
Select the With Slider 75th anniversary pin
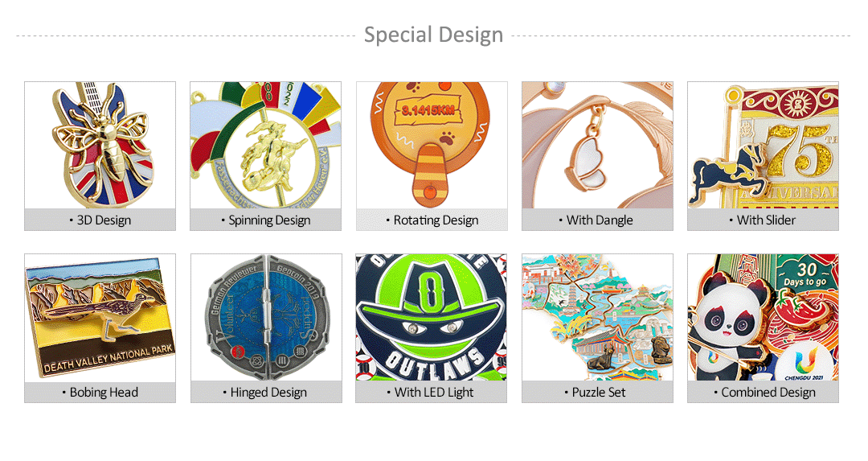click(x=763, y=145)
